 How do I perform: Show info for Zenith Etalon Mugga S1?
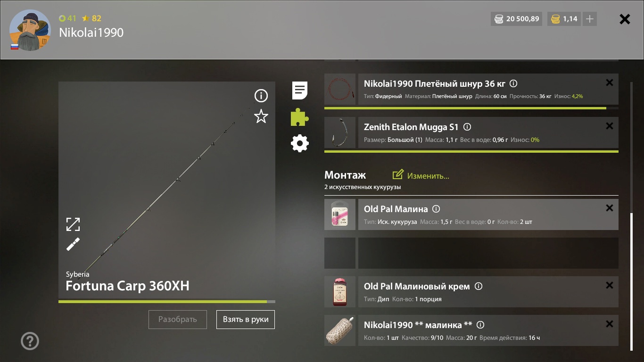(x=467, y=127)
